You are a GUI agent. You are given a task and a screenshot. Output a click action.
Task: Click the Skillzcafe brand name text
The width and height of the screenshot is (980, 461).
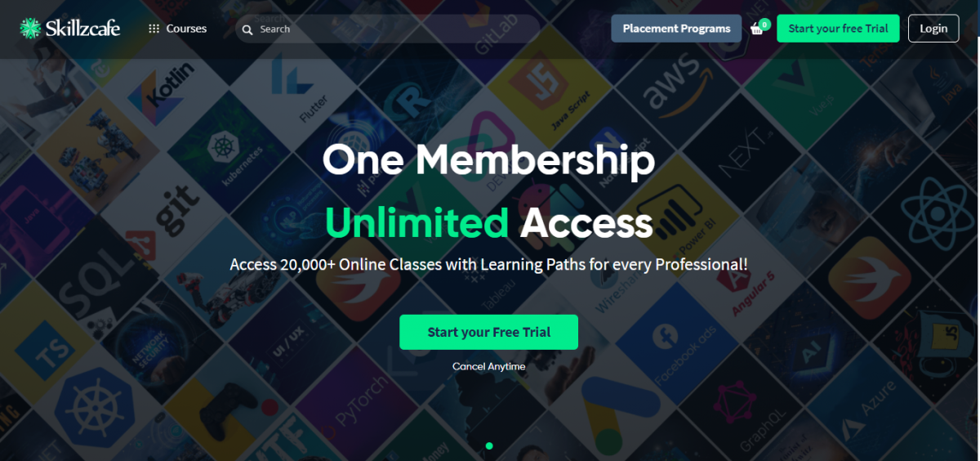(82, 29)
